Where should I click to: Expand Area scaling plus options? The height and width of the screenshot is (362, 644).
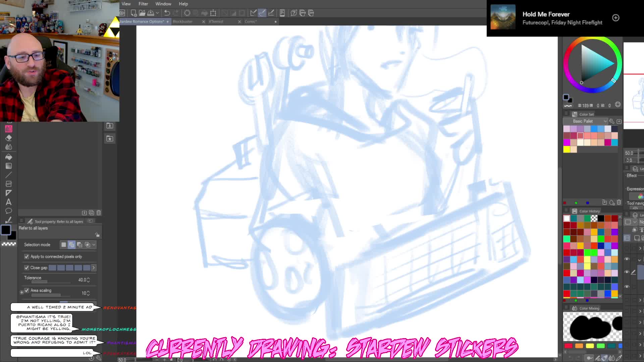[22, 293]
